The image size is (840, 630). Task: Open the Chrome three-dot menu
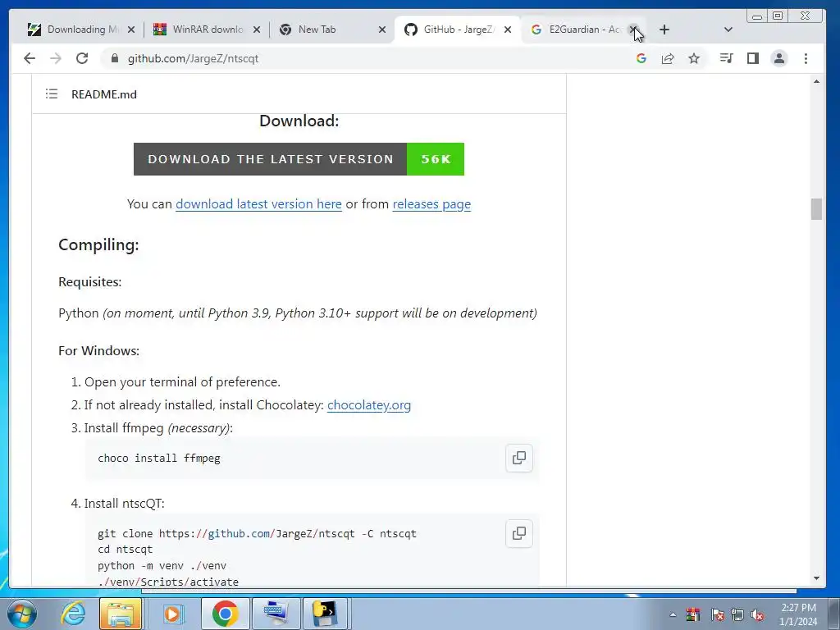806,58
